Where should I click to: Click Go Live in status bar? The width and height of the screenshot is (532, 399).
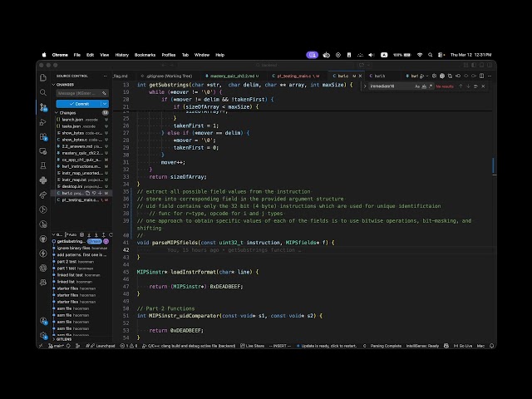pos(463,346)
